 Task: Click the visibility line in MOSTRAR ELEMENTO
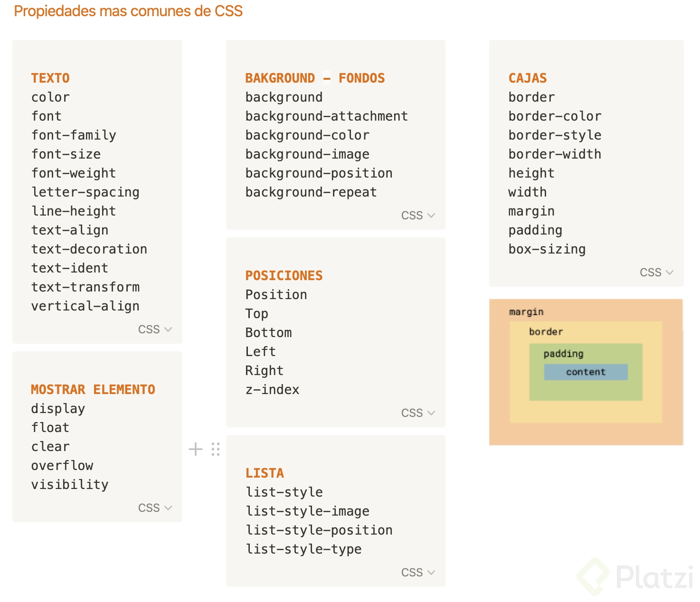pos(70,485)
